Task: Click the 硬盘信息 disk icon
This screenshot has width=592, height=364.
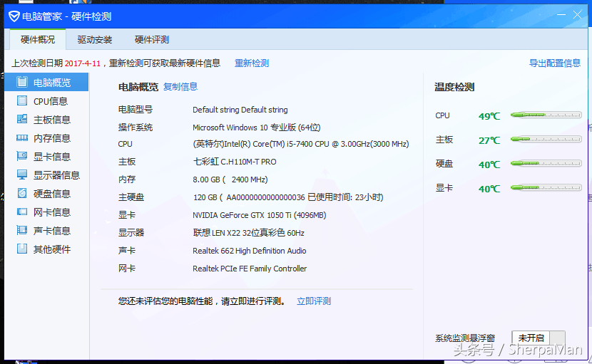Action: (x=22, y=193)
